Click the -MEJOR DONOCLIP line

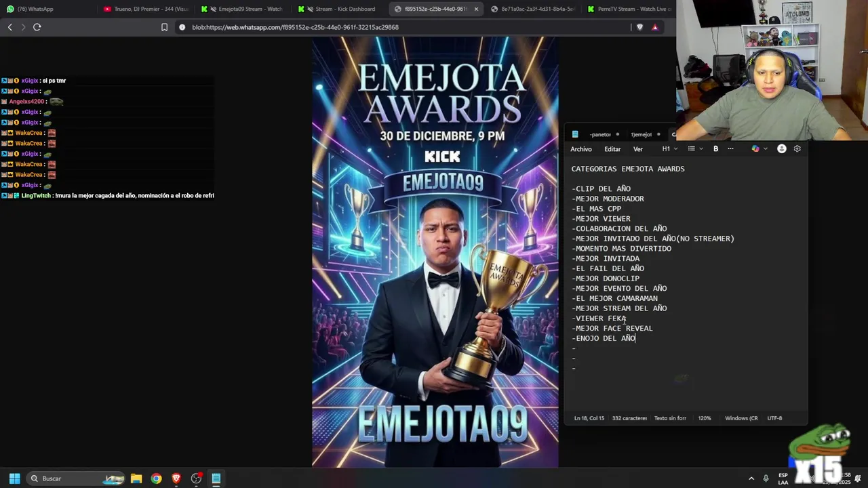pos(606,279)
